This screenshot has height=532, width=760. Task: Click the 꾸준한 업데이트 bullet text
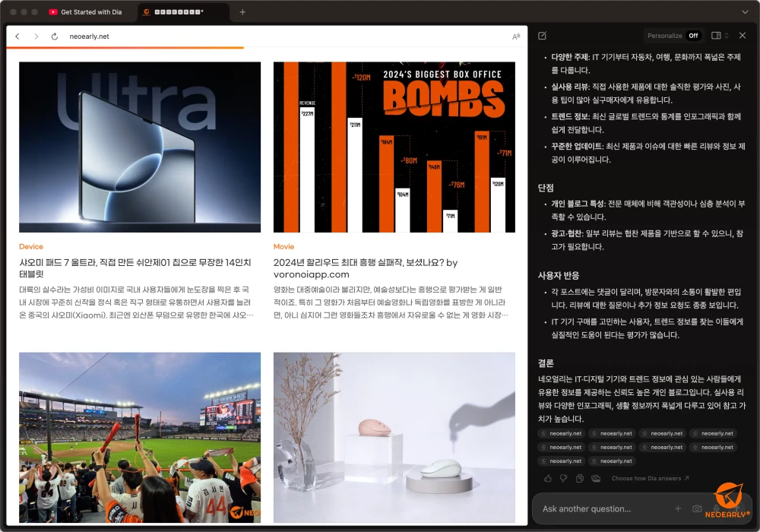click(648, 153)
